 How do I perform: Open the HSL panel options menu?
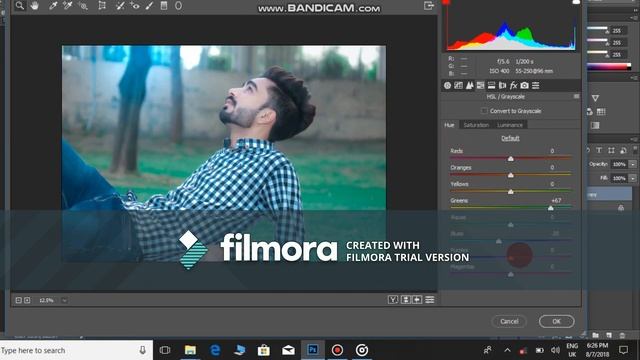tap(576, 97)
